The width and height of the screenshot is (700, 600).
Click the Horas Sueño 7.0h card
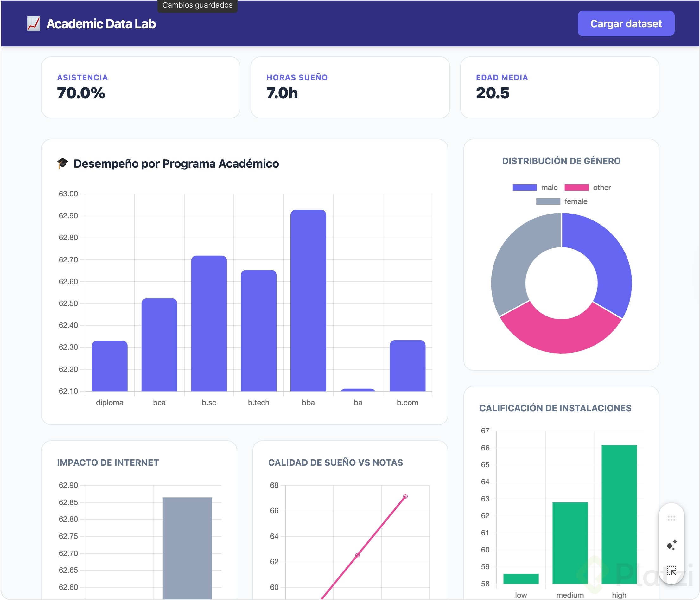point(350,87)
